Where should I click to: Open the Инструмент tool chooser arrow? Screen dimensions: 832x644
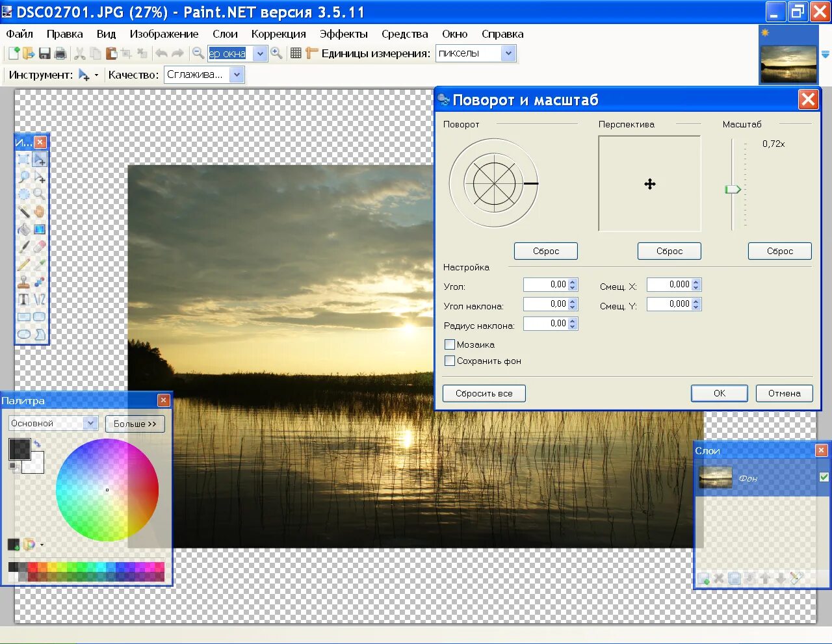pyautogui.click(x=97, y=75)
